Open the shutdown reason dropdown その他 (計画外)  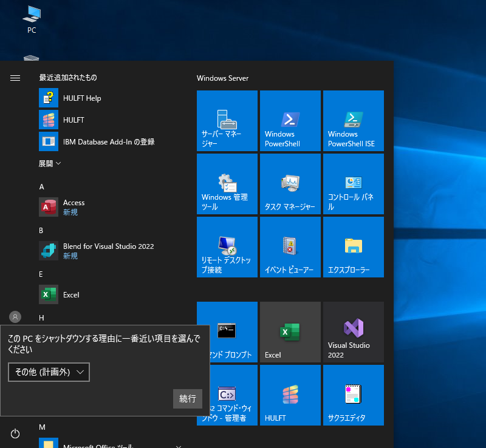click(x=49, y=372)
